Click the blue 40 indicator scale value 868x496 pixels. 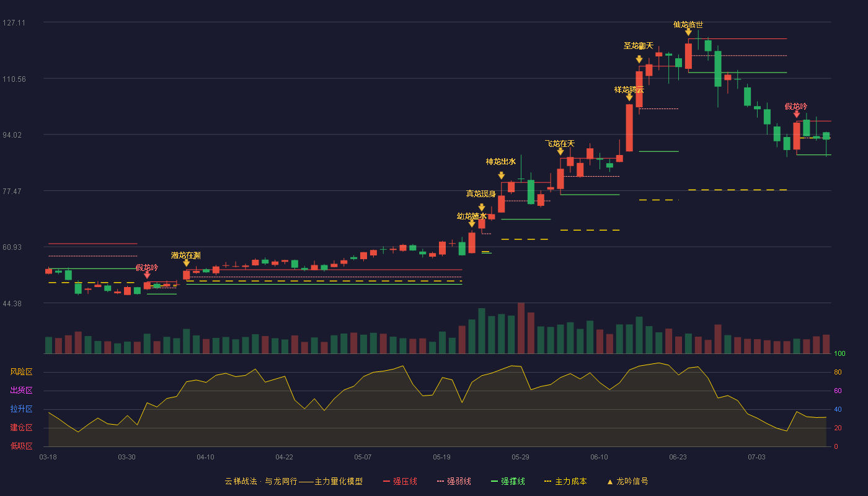(838, 410)
